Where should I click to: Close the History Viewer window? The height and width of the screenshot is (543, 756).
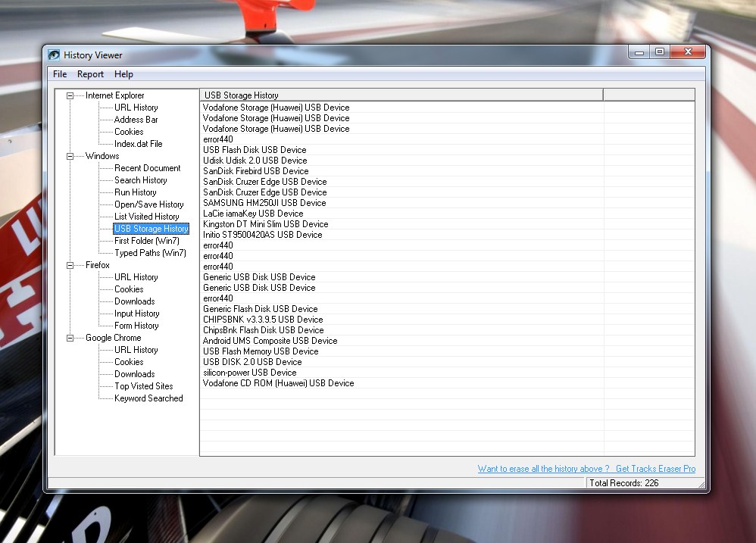[x=688, y=52]
